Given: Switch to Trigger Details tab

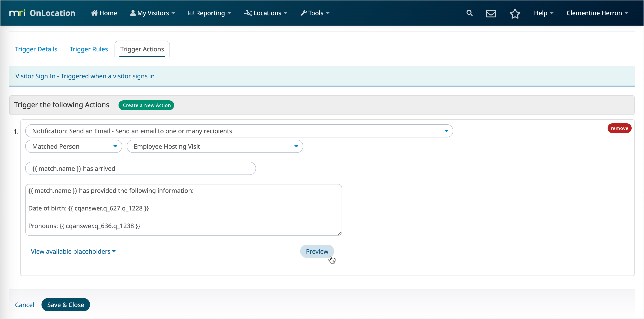Looking at the screenshot, I should click(x=36, y=49).
